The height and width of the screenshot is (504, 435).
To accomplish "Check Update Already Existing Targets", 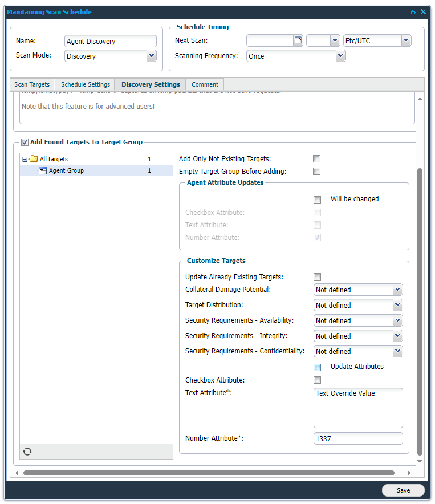I will (x=317, y=277).
